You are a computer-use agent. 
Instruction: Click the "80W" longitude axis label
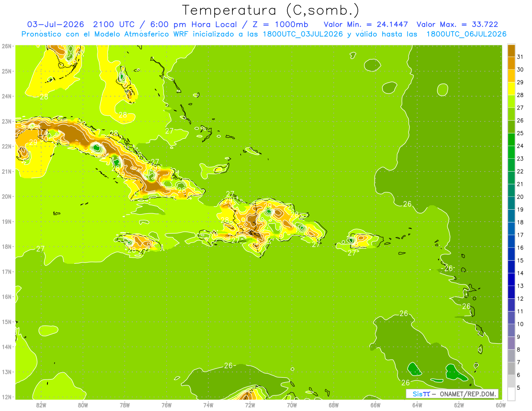click(83, 405)
